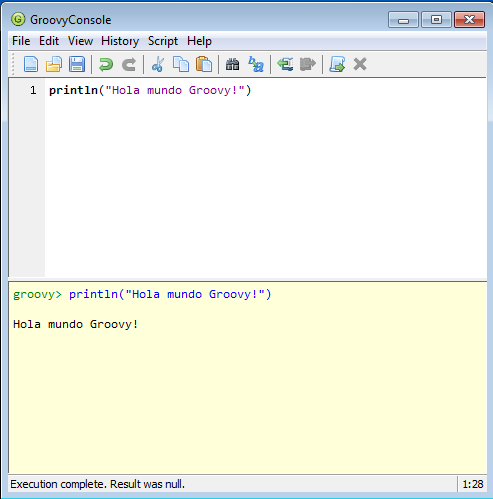The height and width of the screenshot is (499, 493).
Task: Interrupt script execution with the X icon
Action: click(360, 64)
